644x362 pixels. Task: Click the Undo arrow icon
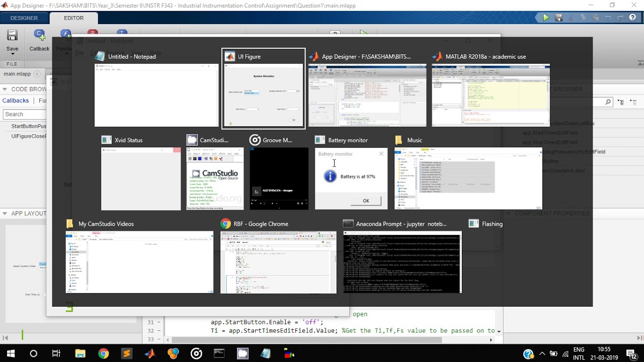(608, 18)
